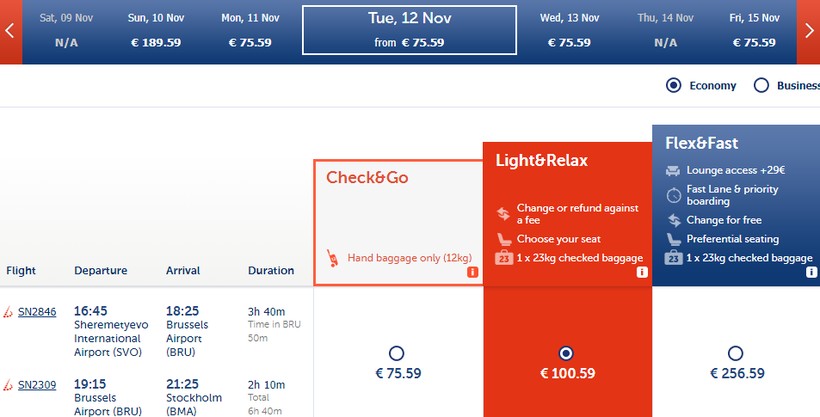Click Fast Lane priority boarding clock icon

(x=673, y=190)
